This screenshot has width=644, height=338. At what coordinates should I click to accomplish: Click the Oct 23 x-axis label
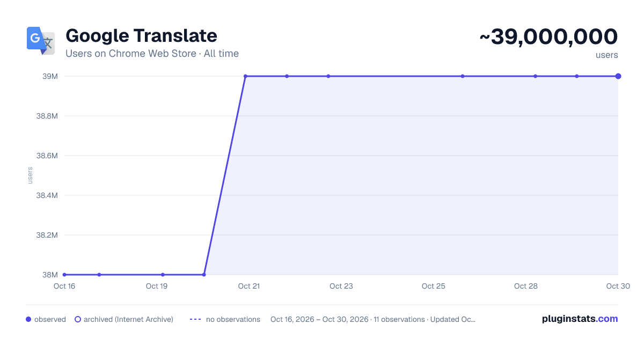coord(341,286)
